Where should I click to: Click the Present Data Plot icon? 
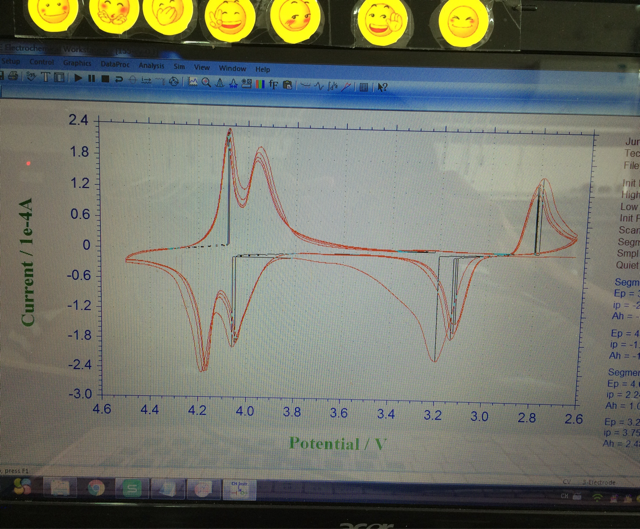[193, 82]
